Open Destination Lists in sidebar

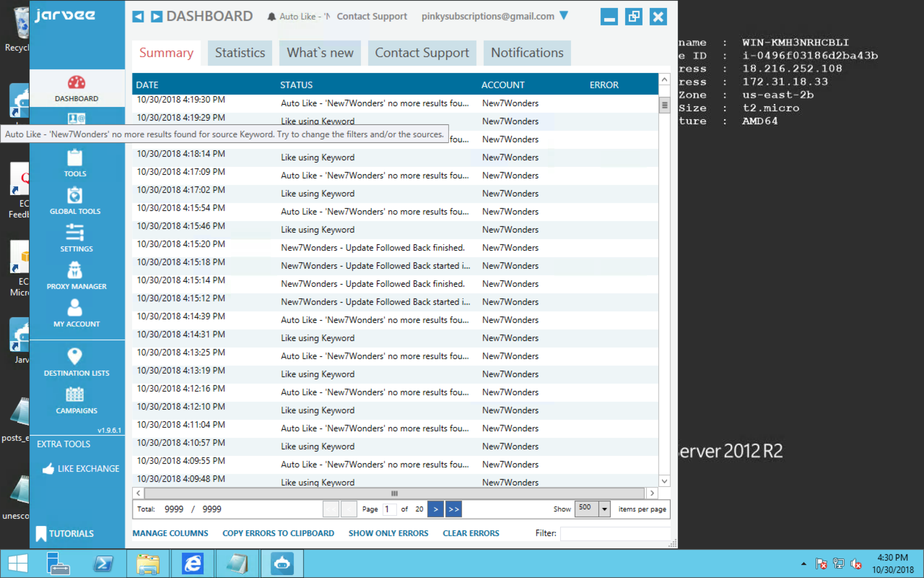(77, 362)
